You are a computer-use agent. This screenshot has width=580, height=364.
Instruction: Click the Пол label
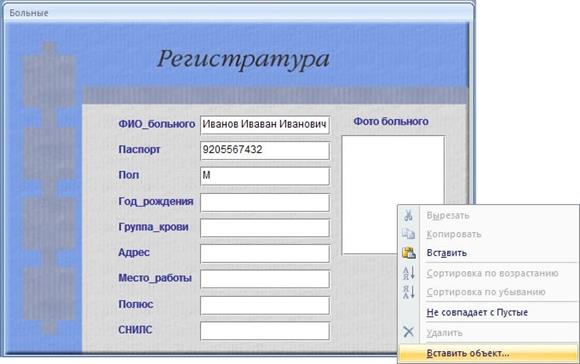point(129,175)
